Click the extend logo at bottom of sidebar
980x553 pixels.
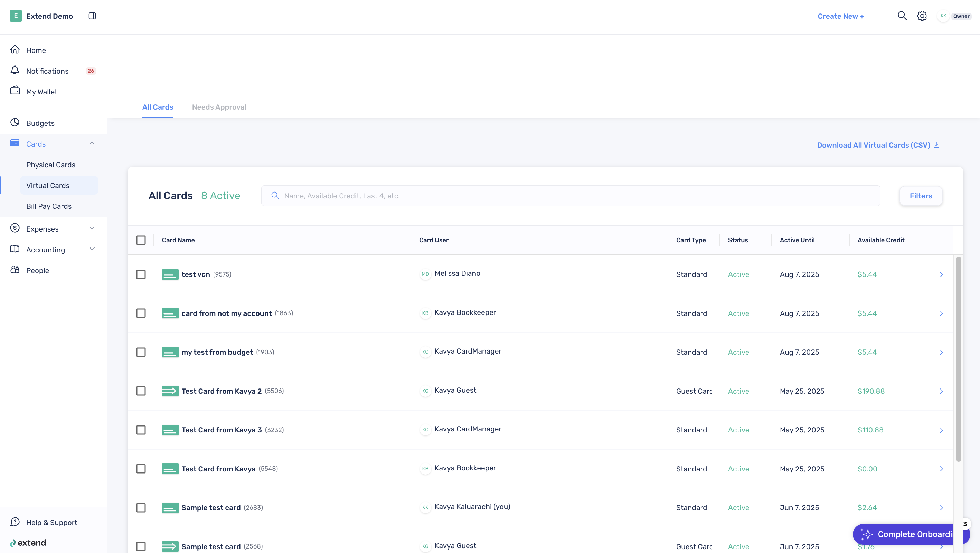pos(28,543)
